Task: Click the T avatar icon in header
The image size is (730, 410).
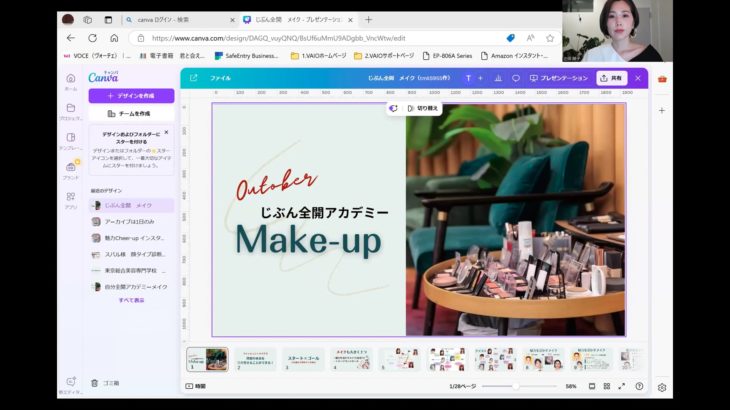Action: tap(468, 78)
